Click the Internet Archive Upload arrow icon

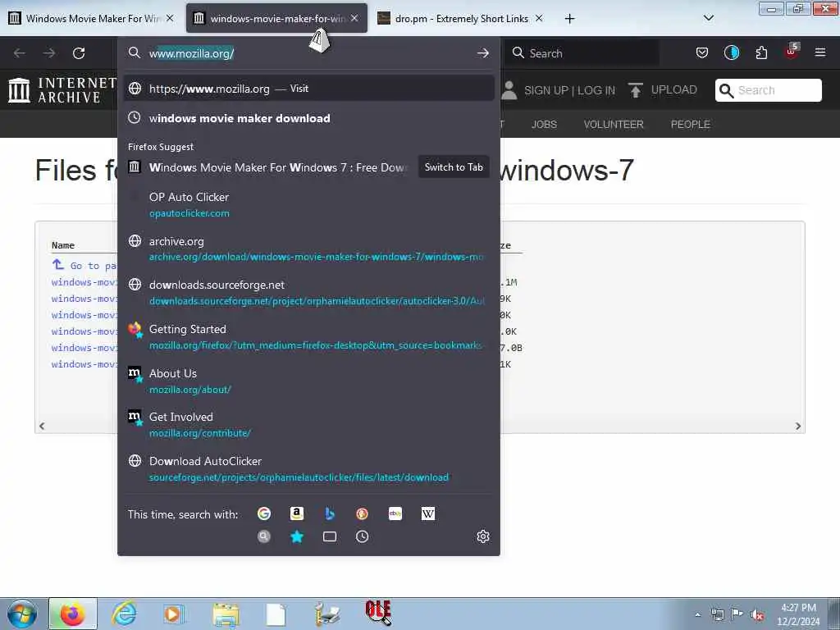click(636, 90)
